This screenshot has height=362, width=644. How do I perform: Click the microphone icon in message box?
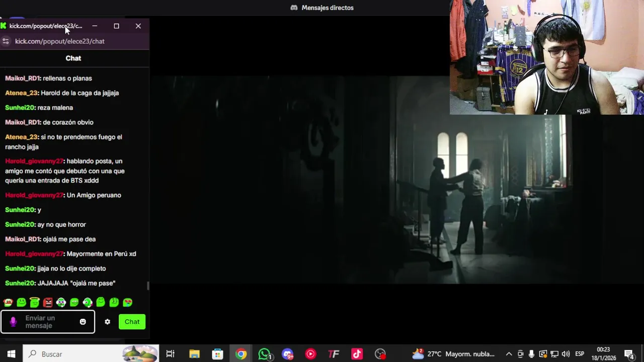tap(13, 322)
